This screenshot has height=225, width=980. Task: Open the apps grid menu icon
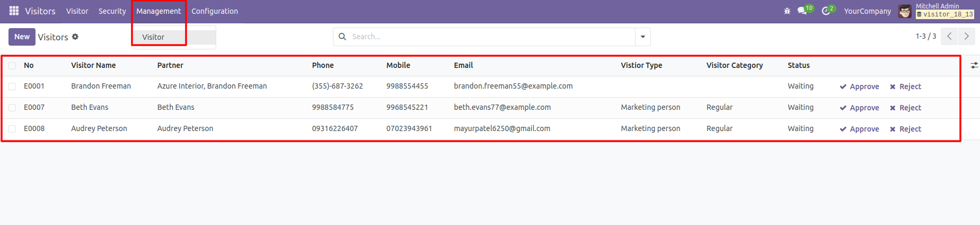point(14,11)
